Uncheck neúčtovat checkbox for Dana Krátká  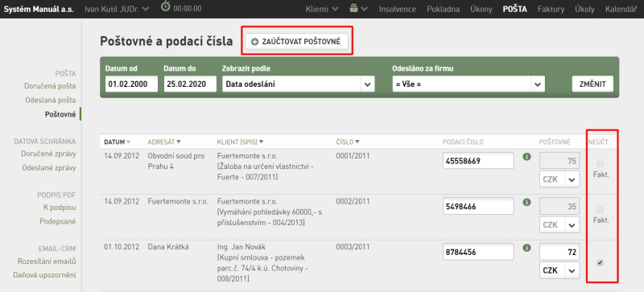click(x=600, y=263)
